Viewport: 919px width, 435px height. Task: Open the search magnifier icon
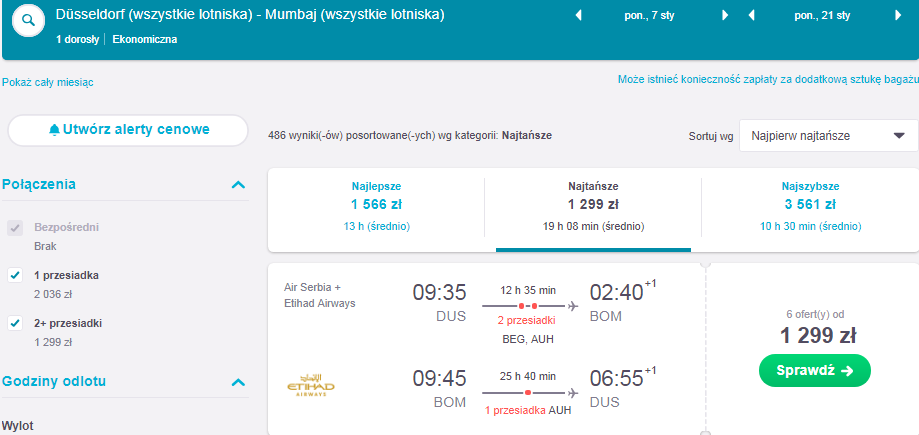(29, 20)
